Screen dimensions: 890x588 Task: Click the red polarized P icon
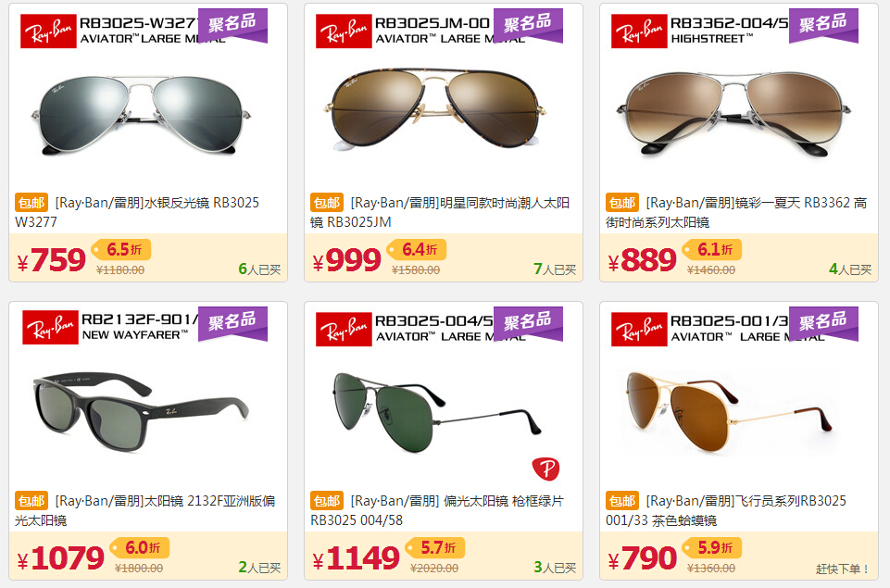click(545, 469)
